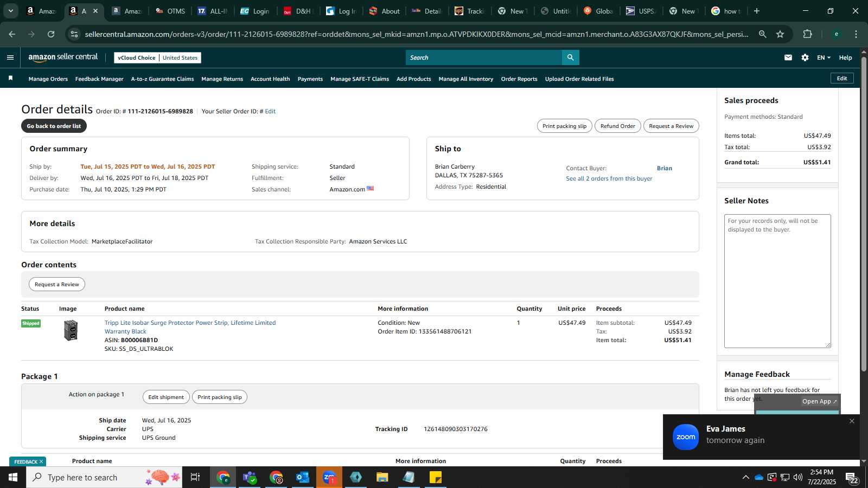The image size is (868, 488).
Task: Open Outlook from taskbar
Action: coord(302,477)
